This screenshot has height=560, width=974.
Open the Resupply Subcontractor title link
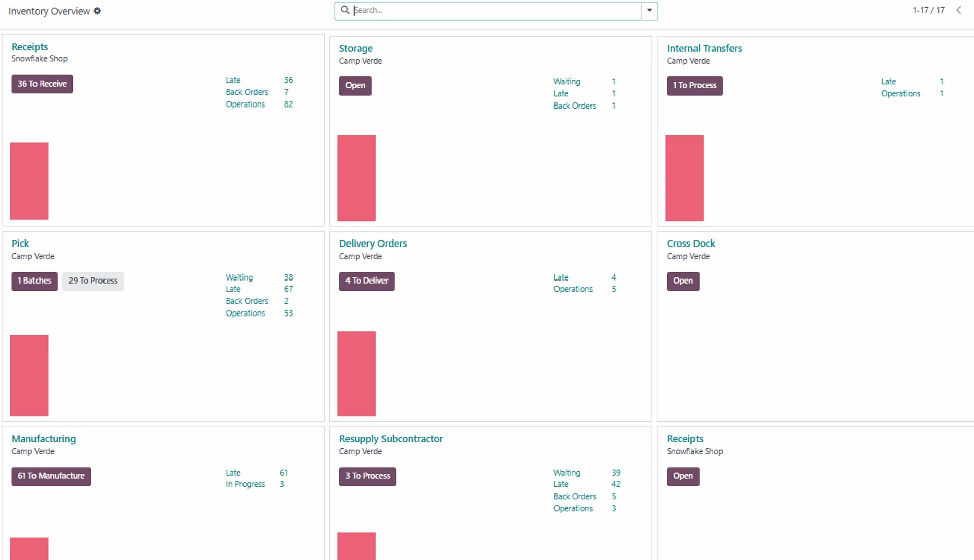click(391, 439)
